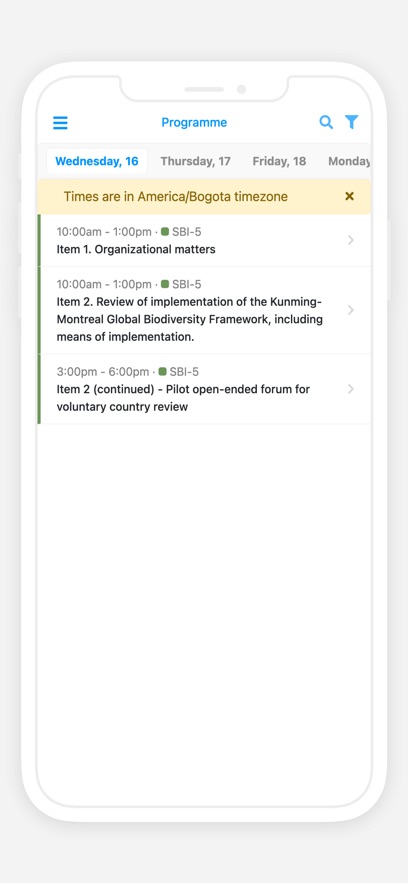The image size is (408, 883).
Task: Switch to Friday, 18 tab
Action: point(279,162)
